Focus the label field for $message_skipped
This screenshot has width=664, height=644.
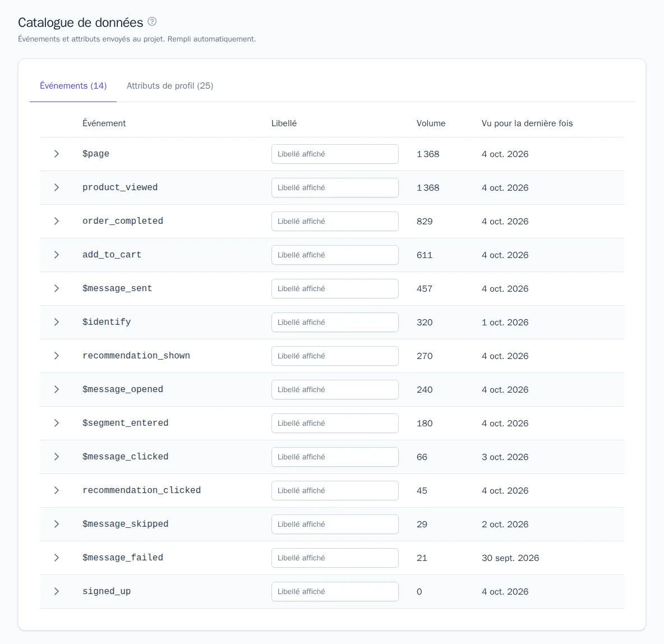335,524
